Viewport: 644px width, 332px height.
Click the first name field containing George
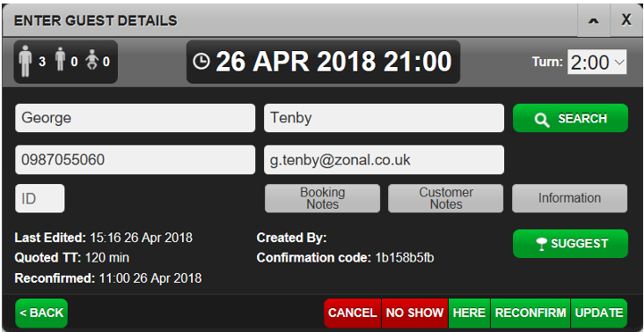pyautogui.click(x=135, y=118)
